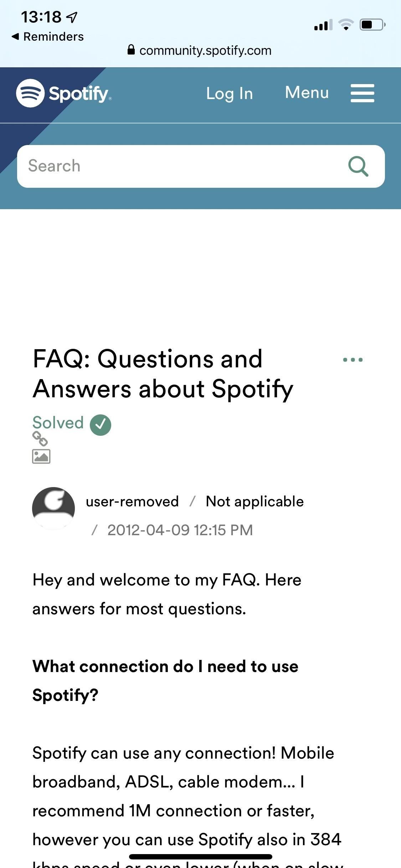
Task: Tap the Solved status link
Action: [x=58, y=423]
